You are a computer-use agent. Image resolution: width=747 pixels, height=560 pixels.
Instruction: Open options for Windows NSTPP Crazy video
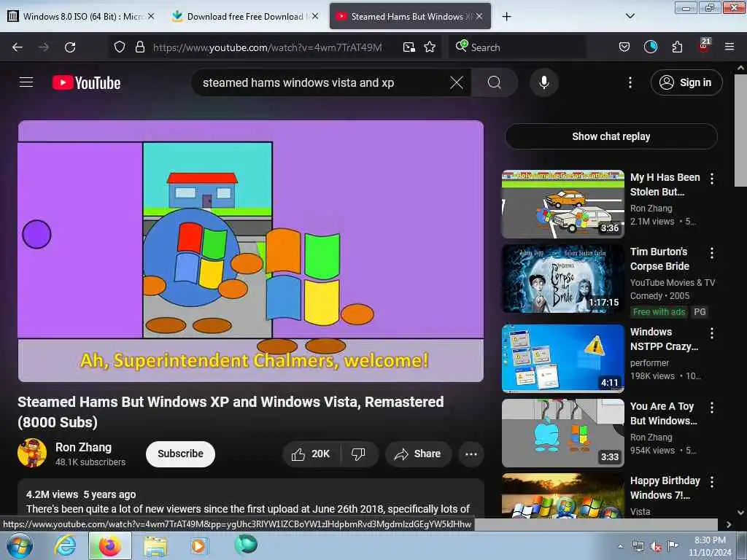point(712,333)
